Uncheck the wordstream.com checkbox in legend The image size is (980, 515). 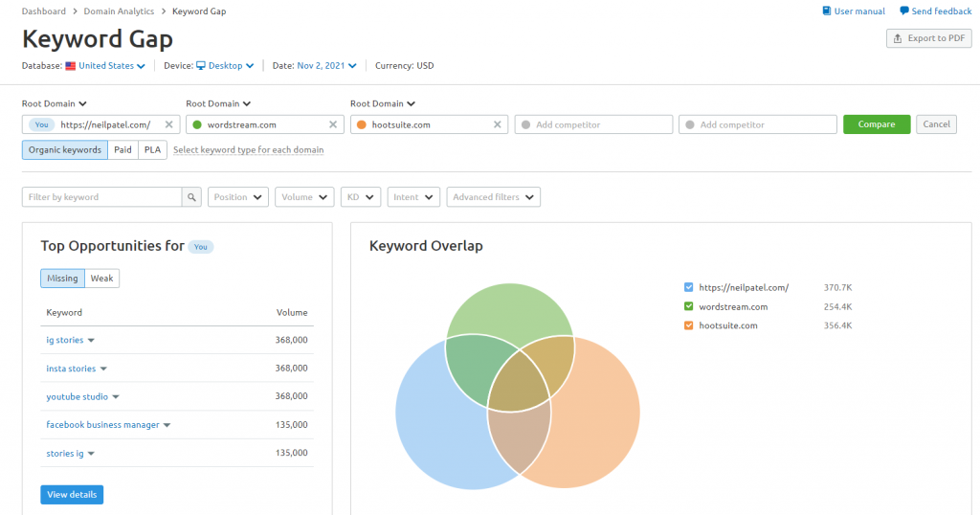[689, 306]
